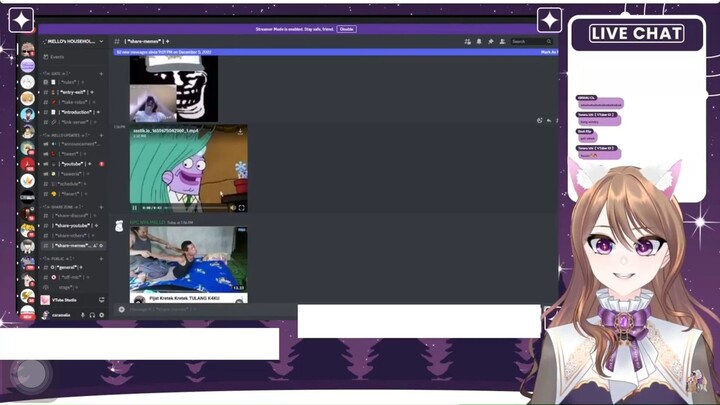720x405 pixels.
Task: Share screen icon beside VTube Studio
Action: [101, 300]
